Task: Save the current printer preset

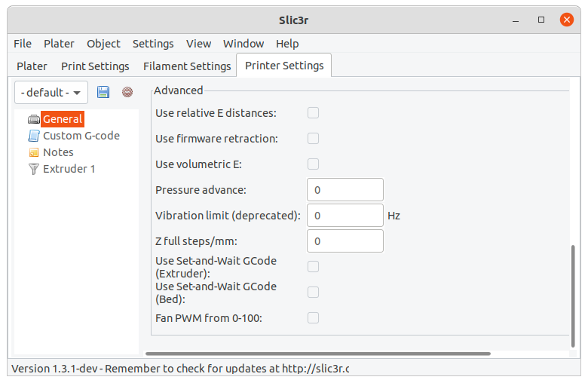Action: point(103,92)
